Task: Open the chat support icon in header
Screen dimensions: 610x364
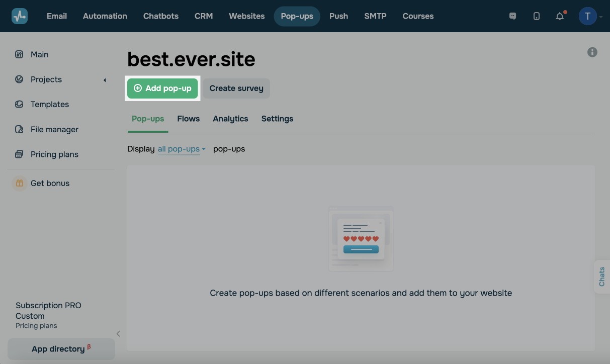Action: 512,16
